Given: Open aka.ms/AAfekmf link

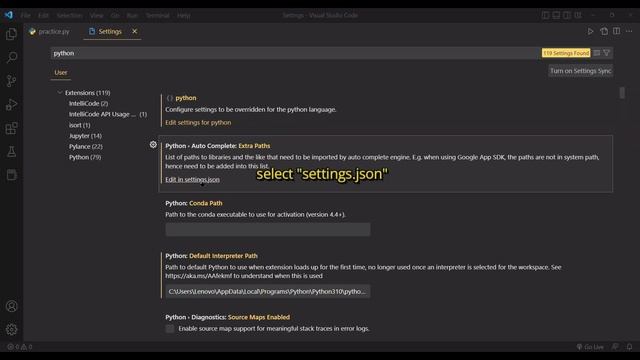Looking at the screenshot, I should point(198,276).
